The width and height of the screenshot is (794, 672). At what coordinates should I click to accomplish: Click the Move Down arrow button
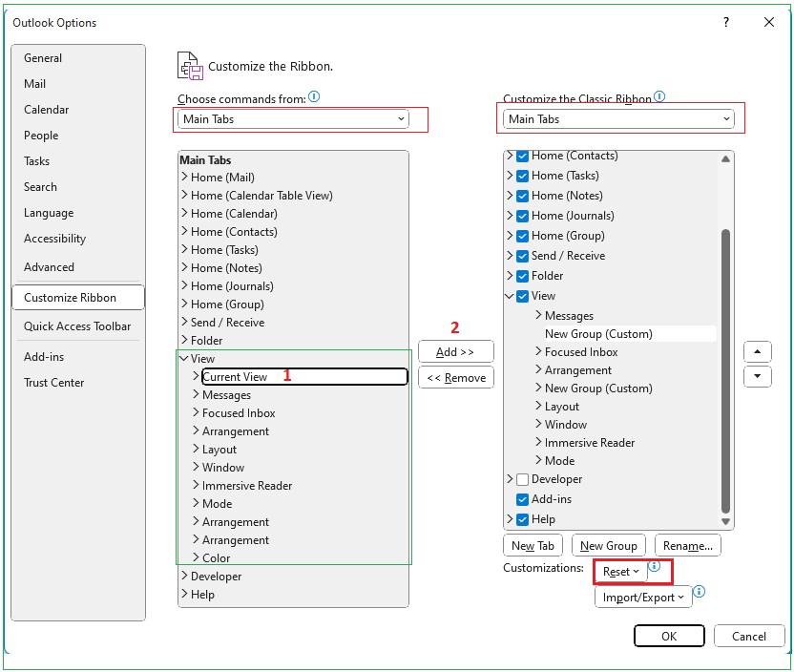[x=757, y=376]
